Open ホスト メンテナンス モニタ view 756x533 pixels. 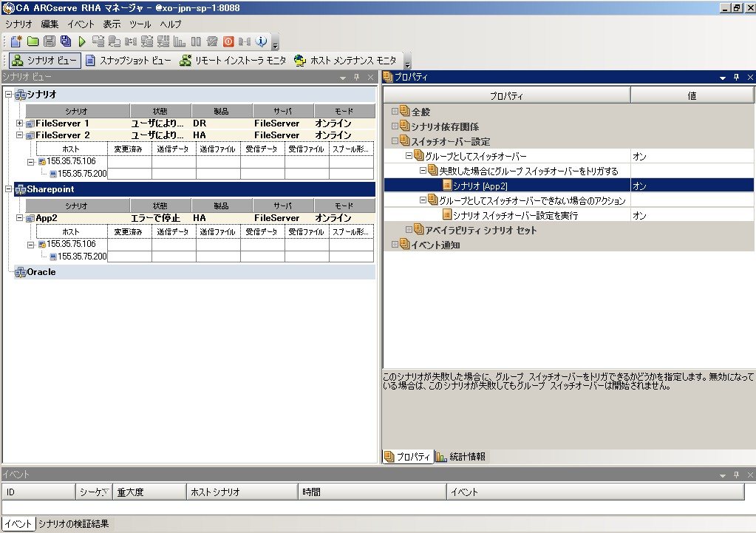point(344,61)
